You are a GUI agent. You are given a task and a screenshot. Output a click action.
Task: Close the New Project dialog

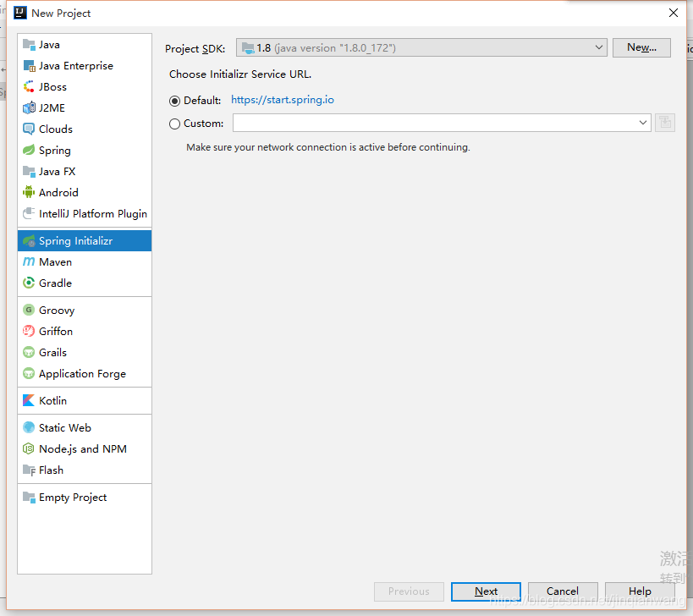[x=673, y=13]
